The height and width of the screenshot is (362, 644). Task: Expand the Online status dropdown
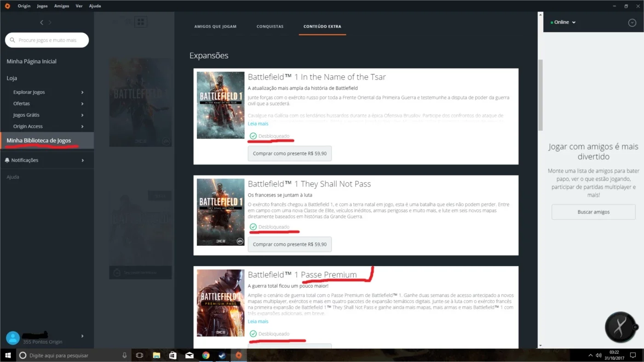pyautogui.click(x=563, y=22)
